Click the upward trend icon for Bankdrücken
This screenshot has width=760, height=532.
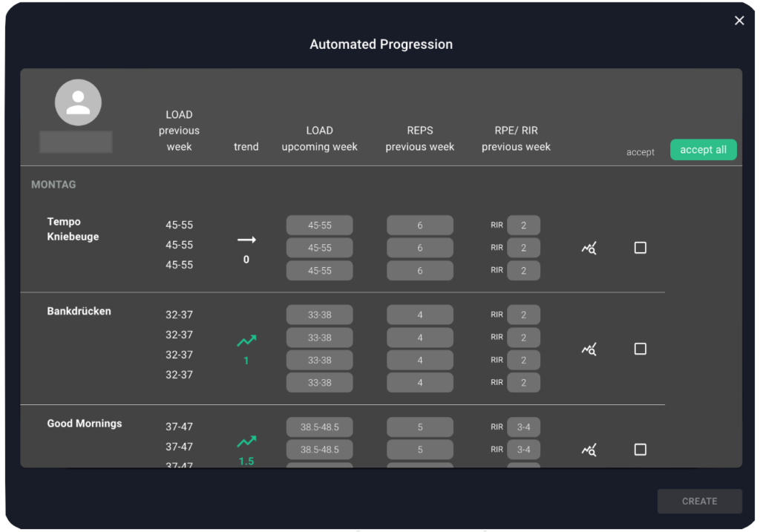[x=246, y=341]
